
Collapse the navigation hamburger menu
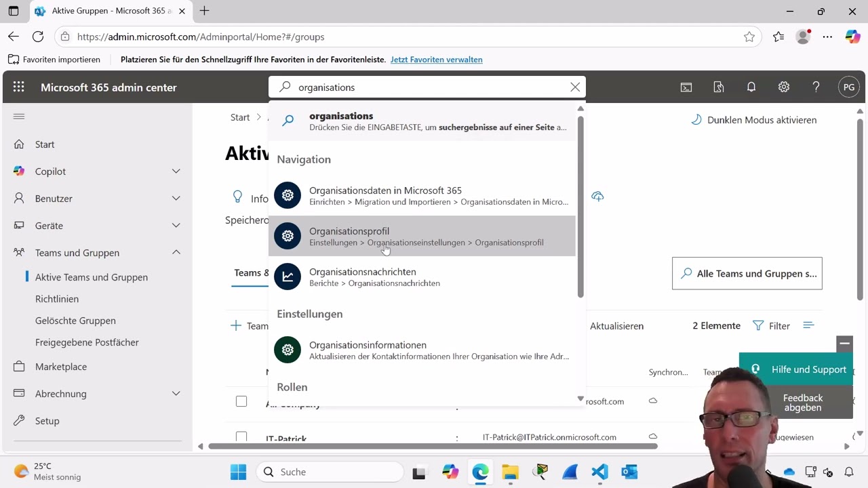point(19,117)
